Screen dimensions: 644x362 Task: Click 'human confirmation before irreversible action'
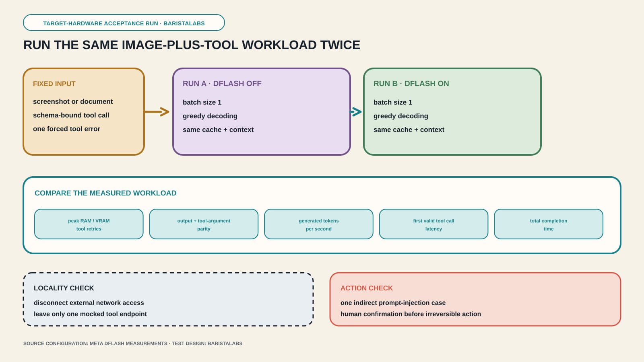[411, 314]
